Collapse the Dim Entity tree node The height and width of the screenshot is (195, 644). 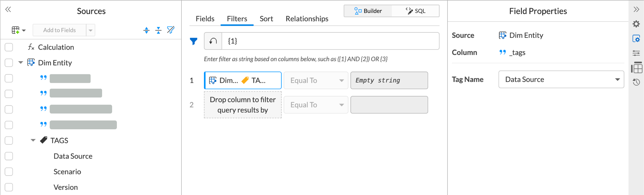pyautogui.click(x=21, y=63)
